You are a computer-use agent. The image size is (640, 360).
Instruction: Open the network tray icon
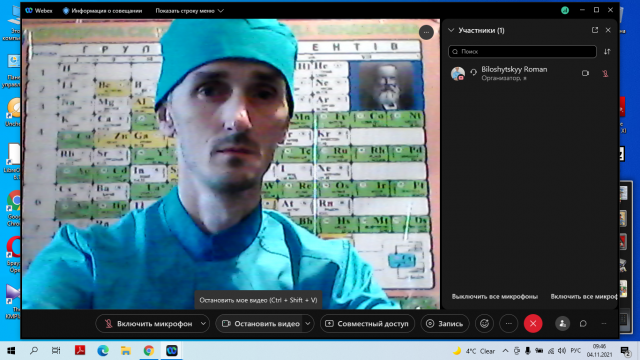(x=551, y=351)
